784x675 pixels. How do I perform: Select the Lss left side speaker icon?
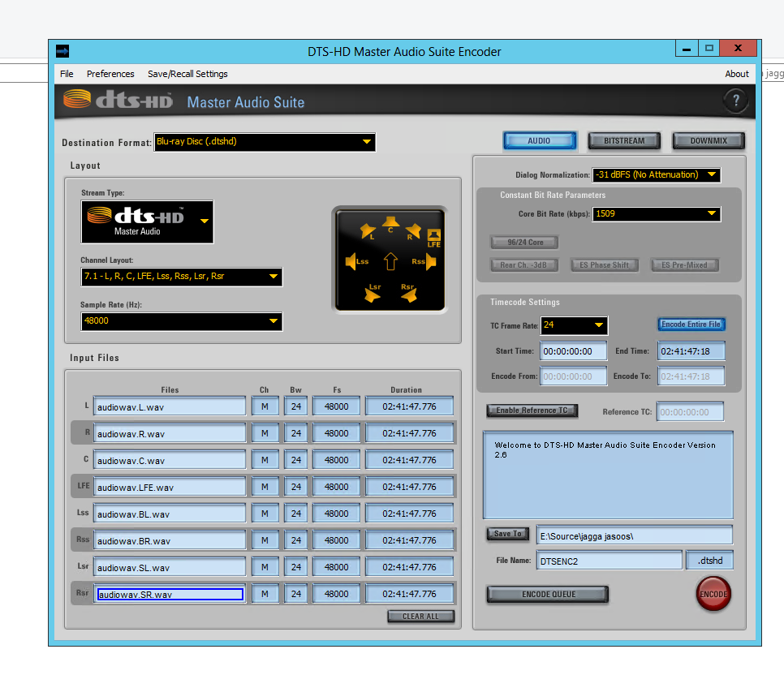pos(355,261)
